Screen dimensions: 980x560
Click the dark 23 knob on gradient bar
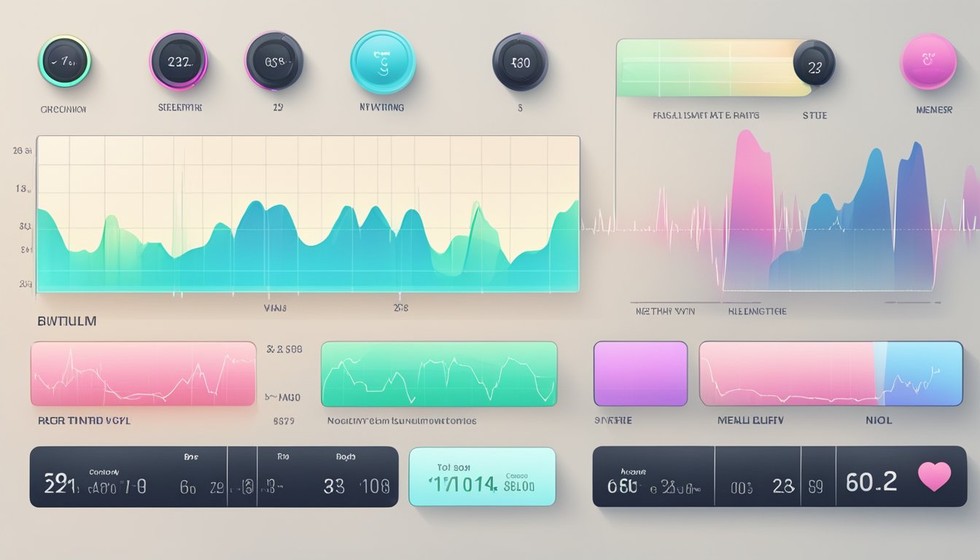pos(814,63)
